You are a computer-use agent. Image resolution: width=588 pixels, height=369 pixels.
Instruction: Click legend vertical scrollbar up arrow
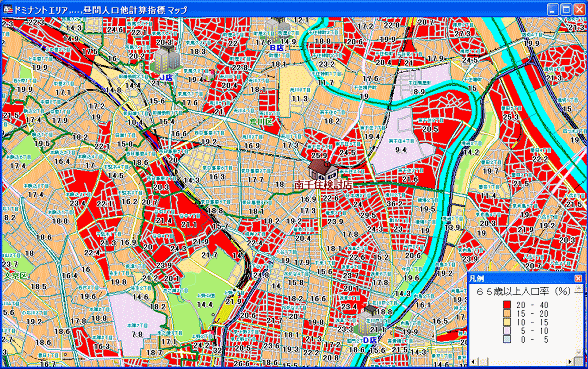click(579, 288)
